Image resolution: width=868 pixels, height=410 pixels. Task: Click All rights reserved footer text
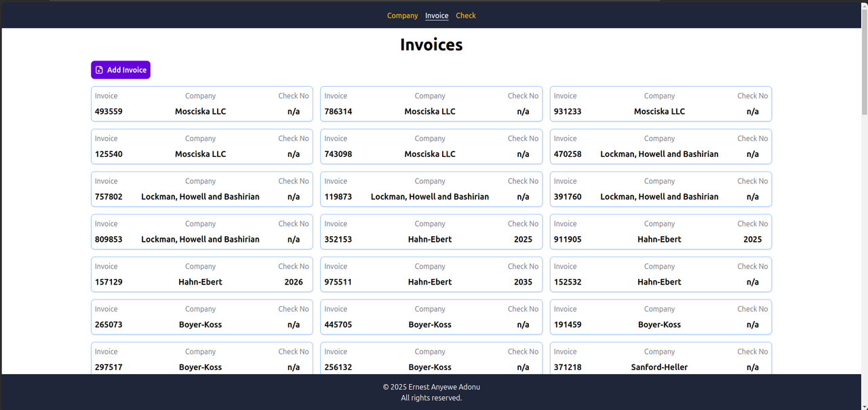coord(431,398)
